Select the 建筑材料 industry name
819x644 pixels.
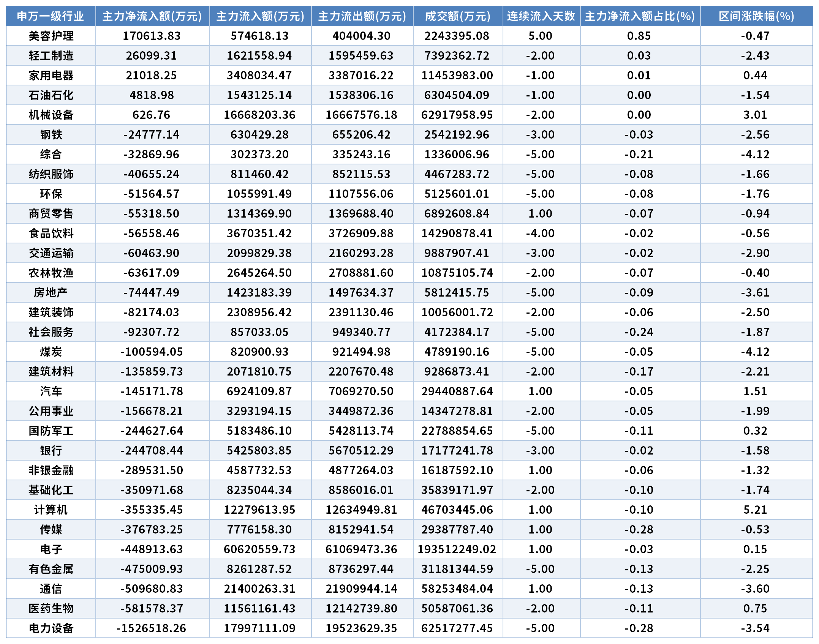coord(51,372)
